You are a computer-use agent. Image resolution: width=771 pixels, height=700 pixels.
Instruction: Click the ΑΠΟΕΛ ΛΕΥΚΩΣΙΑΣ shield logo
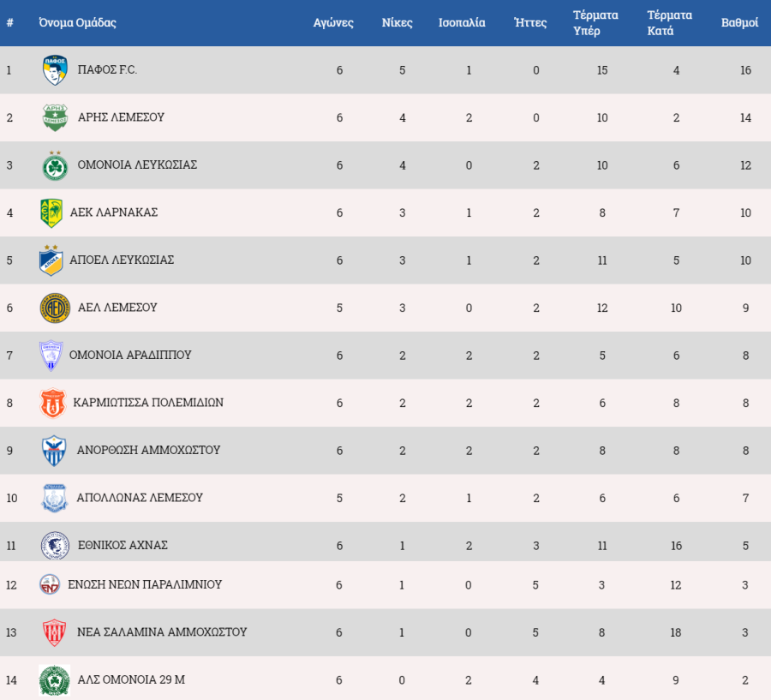[51, 260]
